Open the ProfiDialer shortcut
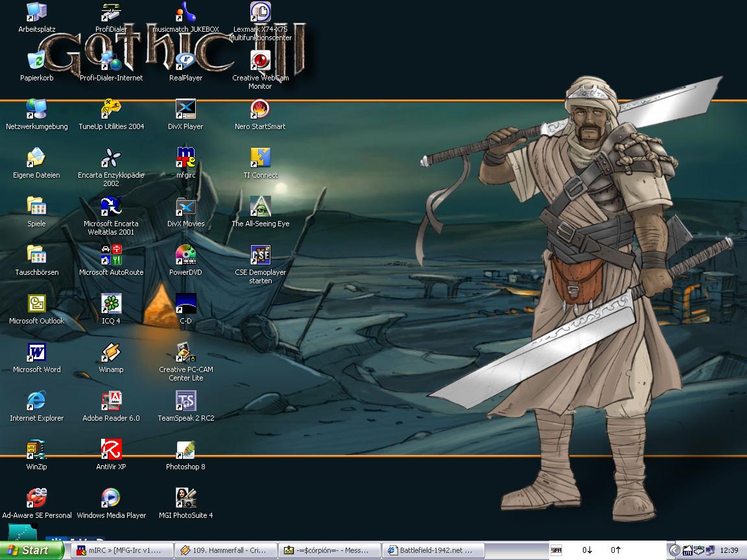 111,17
